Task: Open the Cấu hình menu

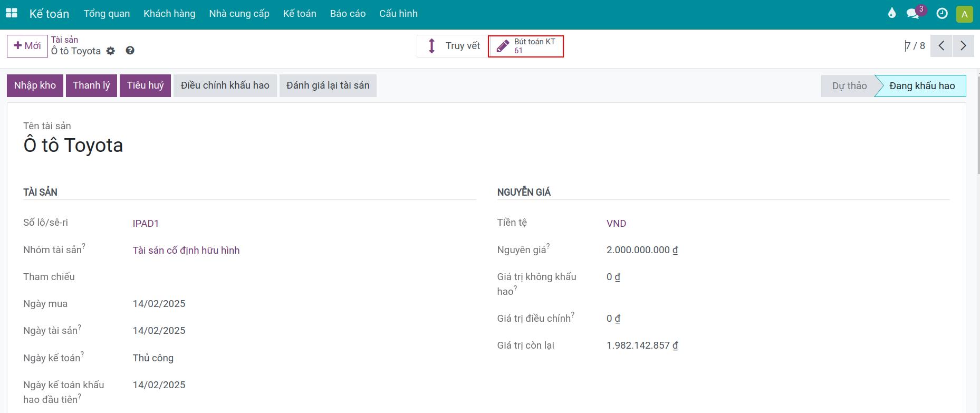Action: 398,14
